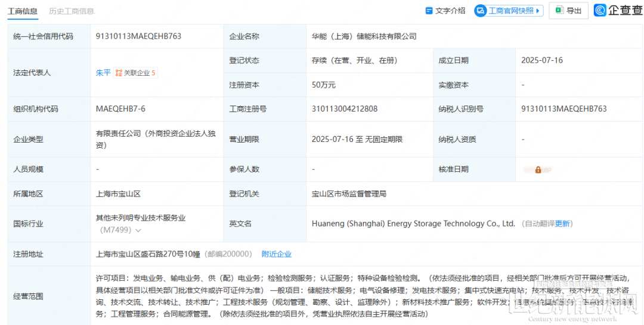644x325 pixels.
Task: Select business term 2025-07-16 至 无固定期限
Action: point(357,140)
